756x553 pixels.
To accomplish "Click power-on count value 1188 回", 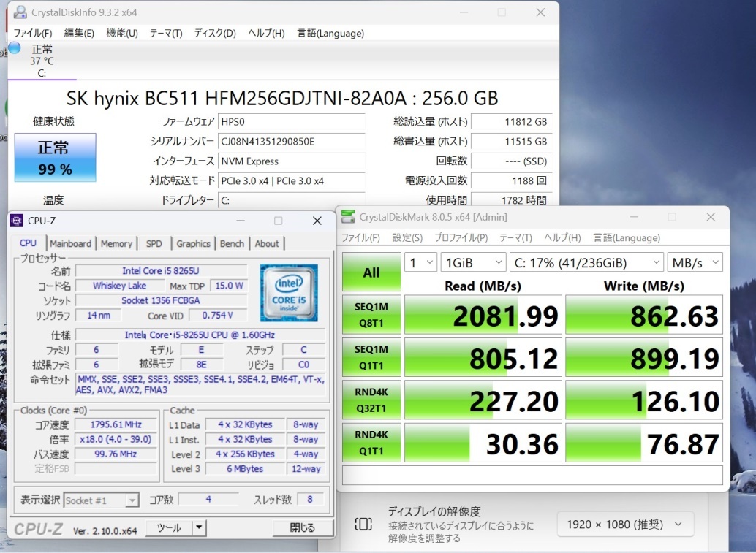I will click(x=511, y=181).
